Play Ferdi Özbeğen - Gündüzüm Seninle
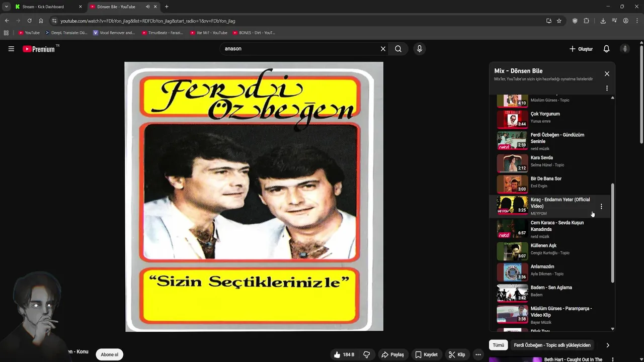 click(x=549, y=141)
